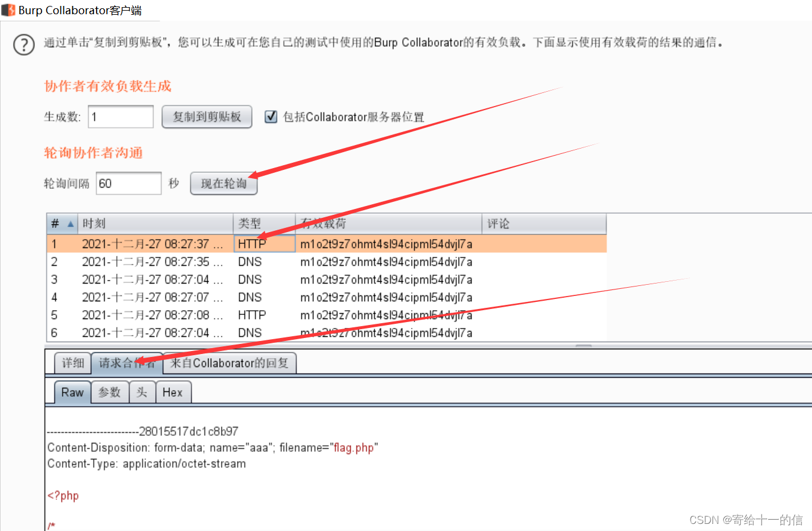Click the Content-Type application/octet-stream line
This screenshot has height=531, width=812.
tap(146, 464)
